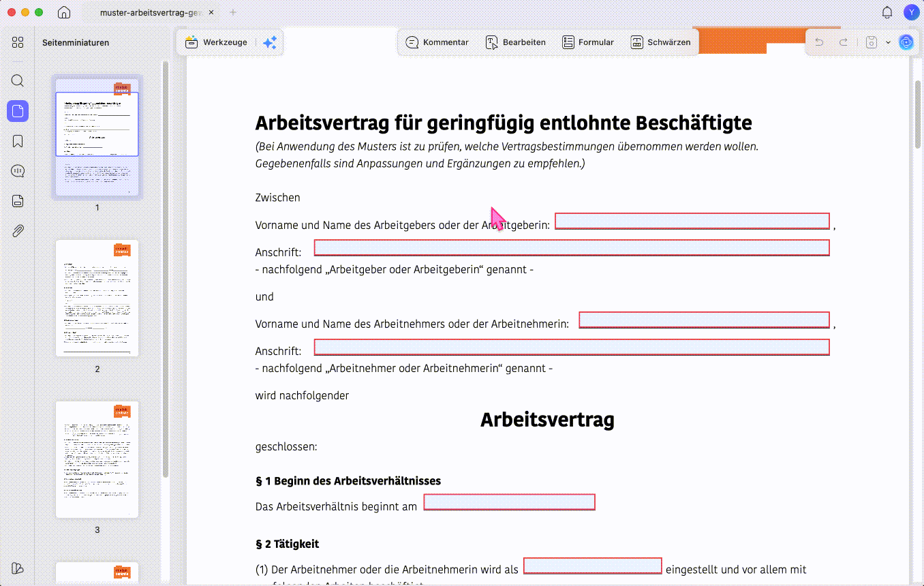
Task: Select the page 2 thumbnail
Action: [x=97, y=298]
